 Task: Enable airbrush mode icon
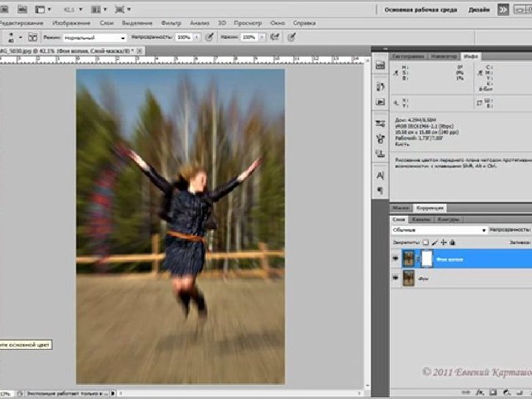(x=274, y=37)
